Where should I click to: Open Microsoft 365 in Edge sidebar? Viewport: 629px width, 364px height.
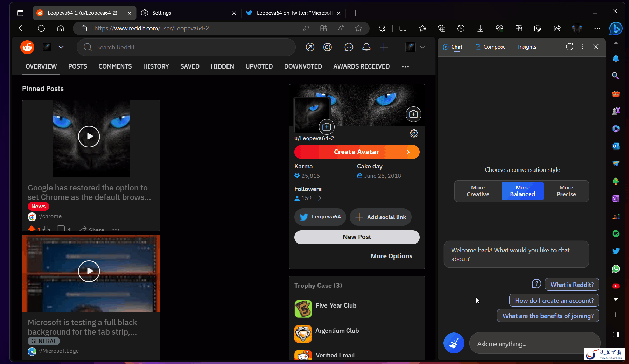[x=616, y=128]
